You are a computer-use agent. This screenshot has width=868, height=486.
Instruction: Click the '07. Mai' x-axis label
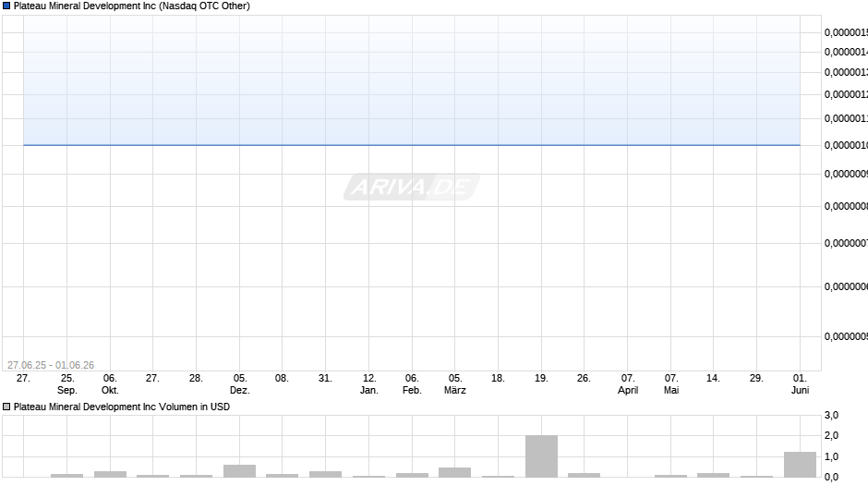[x=671, y=384]
